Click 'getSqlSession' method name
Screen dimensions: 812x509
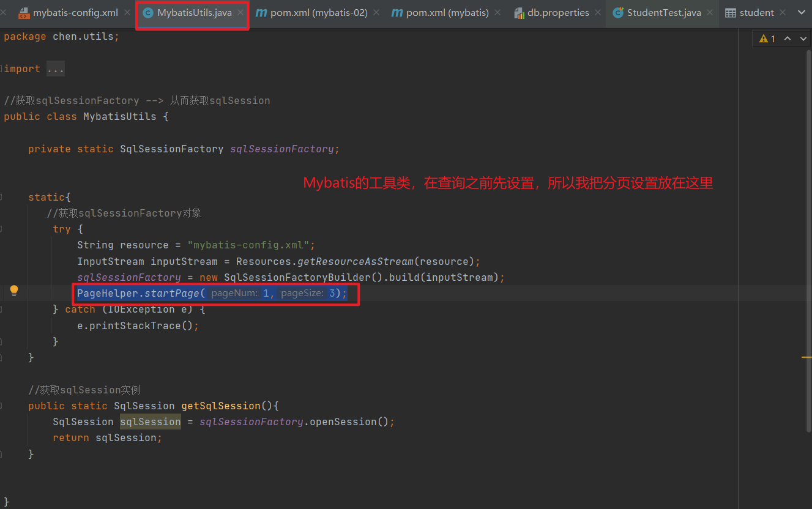coord(221,406)
